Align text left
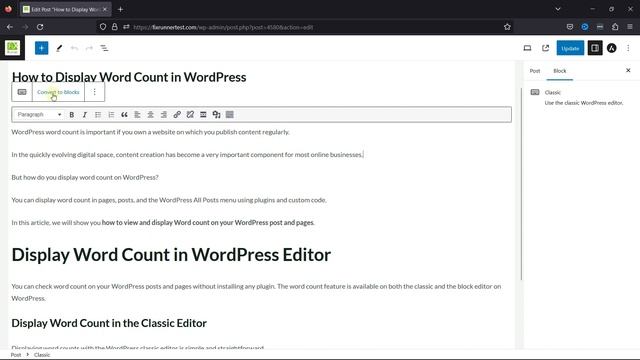The image size is (640, 360). 137,115
